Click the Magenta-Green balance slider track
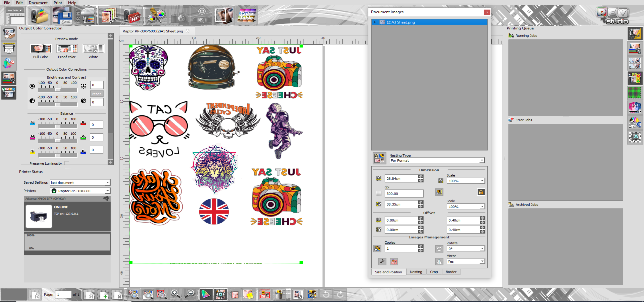The height and width of the screenshot is (302, 644). tap(58, 141)
